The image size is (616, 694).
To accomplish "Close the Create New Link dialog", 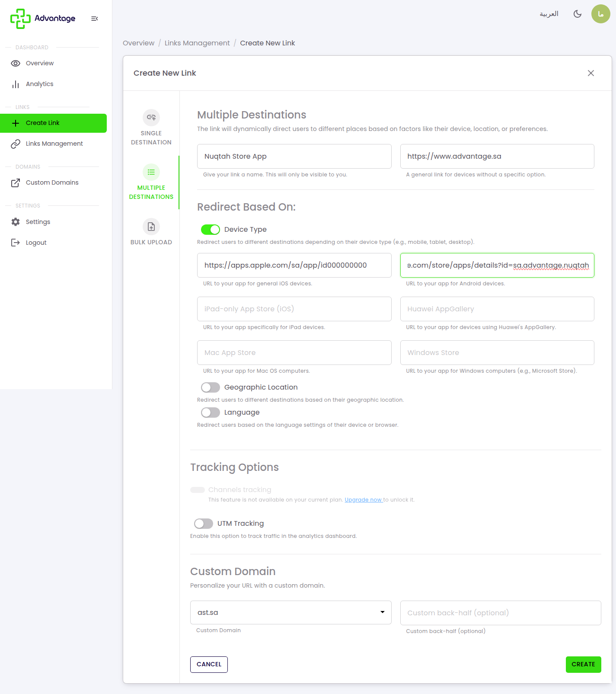I will pyautogui.click(x=591, y=73).
